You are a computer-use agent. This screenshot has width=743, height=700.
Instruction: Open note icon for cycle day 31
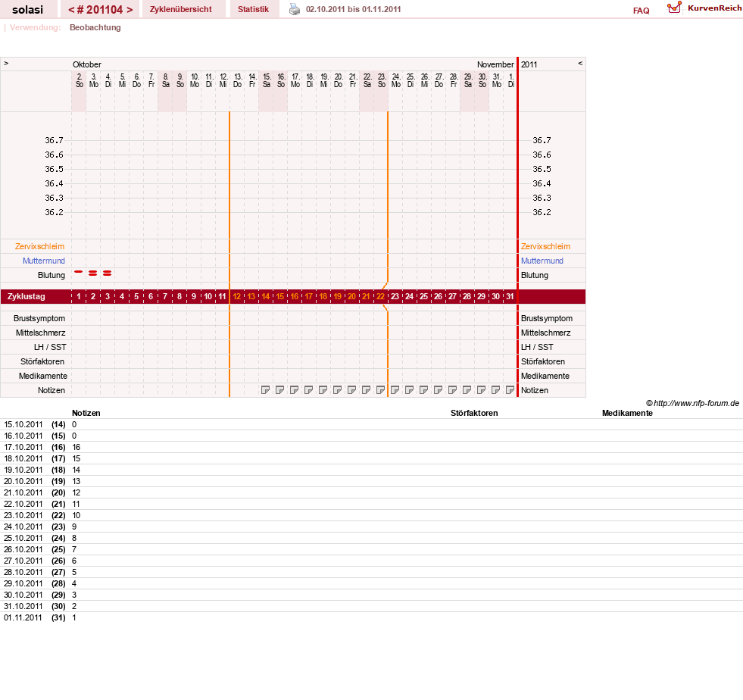510,390
